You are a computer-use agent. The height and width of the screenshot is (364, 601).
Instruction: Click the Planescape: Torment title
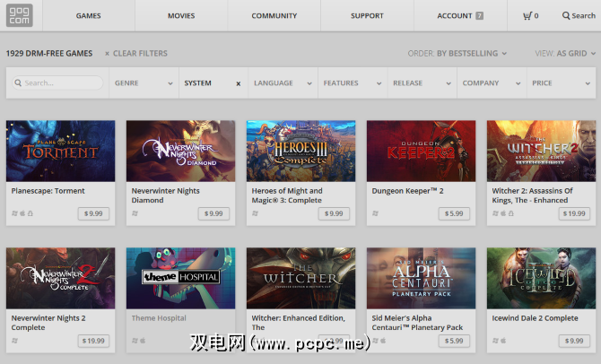pos(48,191)
